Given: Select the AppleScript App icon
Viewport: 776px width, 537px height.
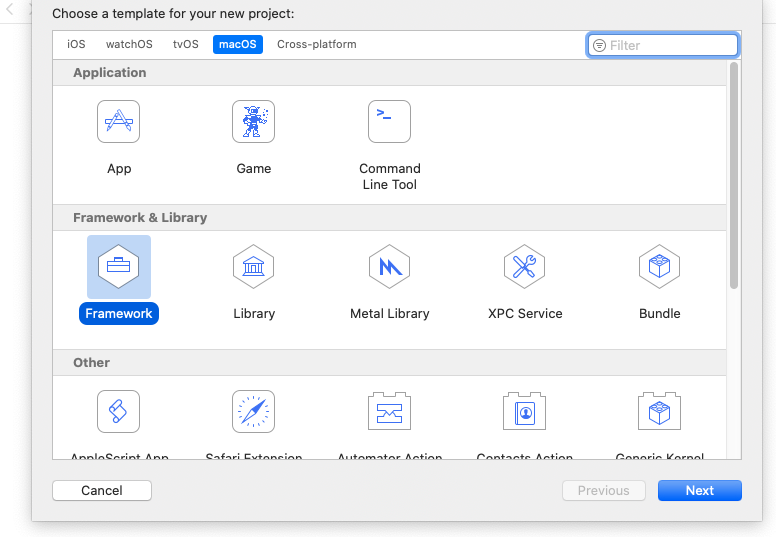Looking at the screenshot, I should point(118,411).
